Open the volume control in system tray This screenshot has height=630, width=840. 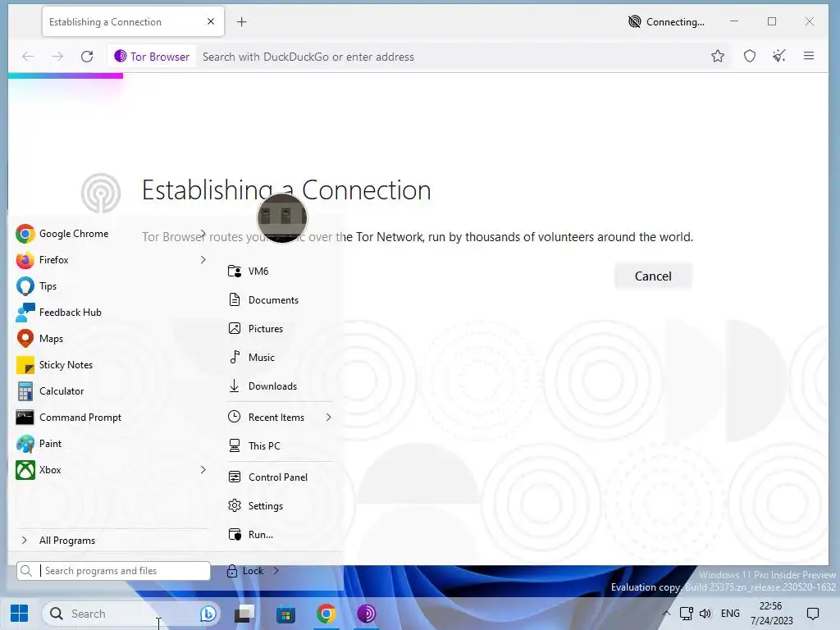coord(705,614)
